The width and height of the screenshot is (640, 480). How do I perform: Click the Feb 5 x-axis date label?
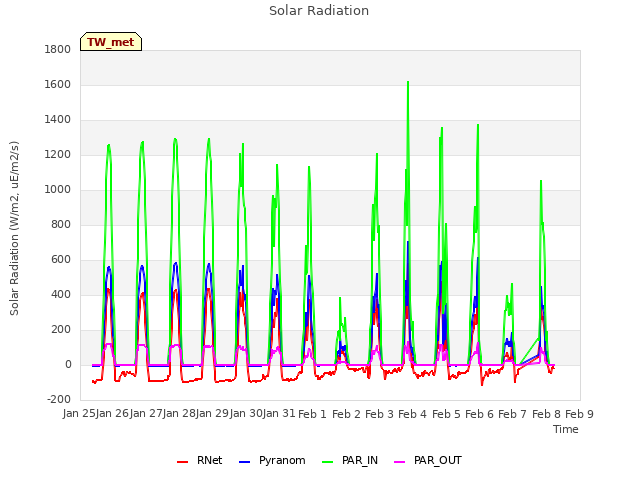(x=446, y=414)
